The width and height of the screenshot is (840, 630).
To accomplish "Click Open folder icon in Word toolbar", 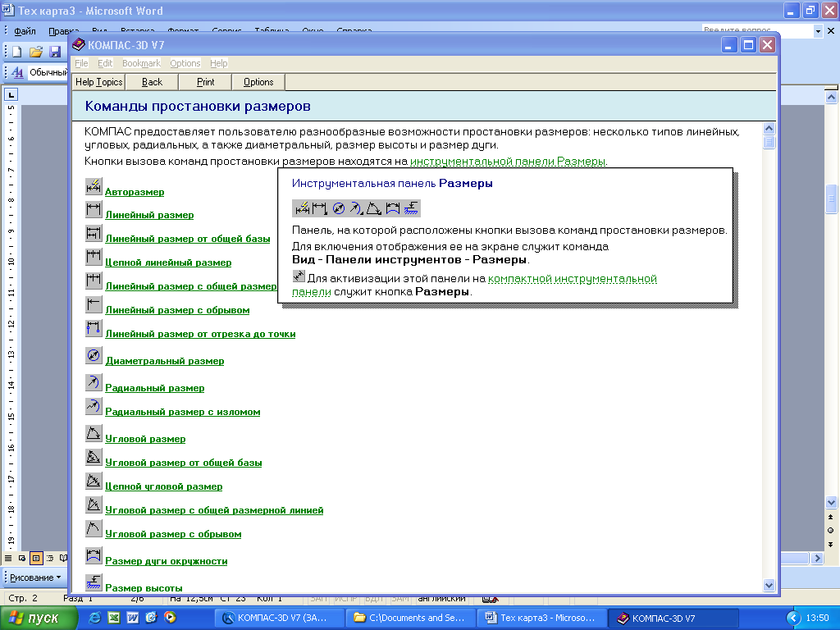I will pos(36,52).
